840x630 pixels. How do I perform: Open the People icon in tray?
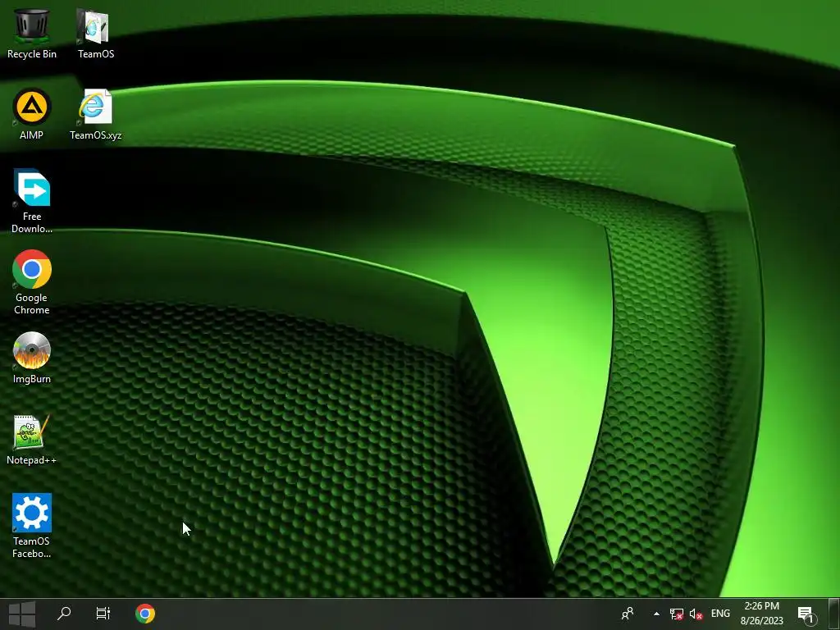[628, 614]
